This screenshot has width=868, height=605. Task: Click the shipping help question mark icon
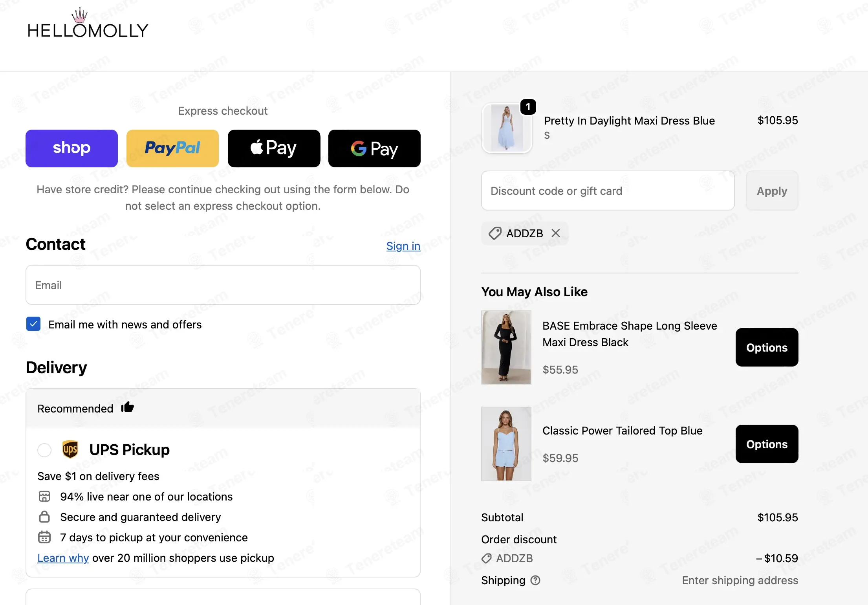[x=535, y=580]
